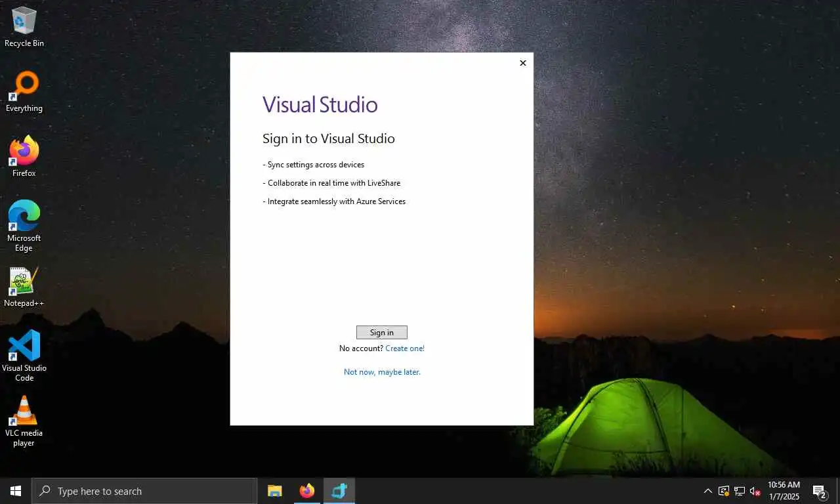
Task: Open the clock showing 10:56 AM
Action: click(784, 491)
